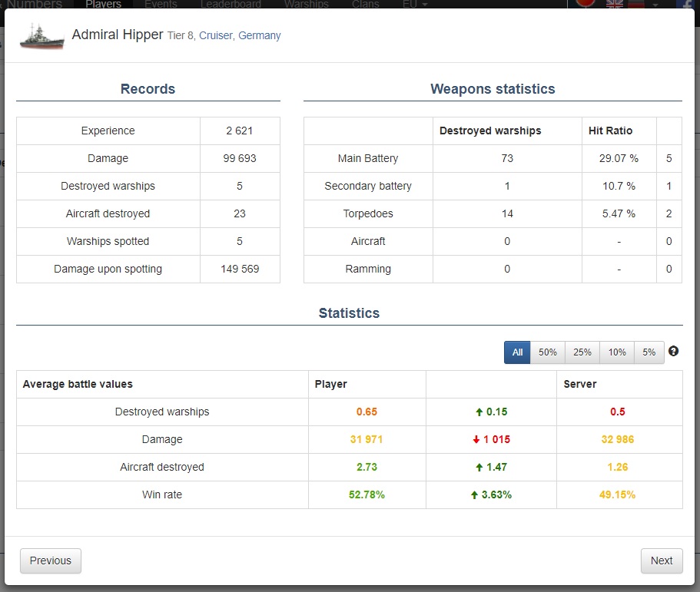Go to the Previous ship
The width and height of the screenshot is (700, 592).
coord(51,561)
